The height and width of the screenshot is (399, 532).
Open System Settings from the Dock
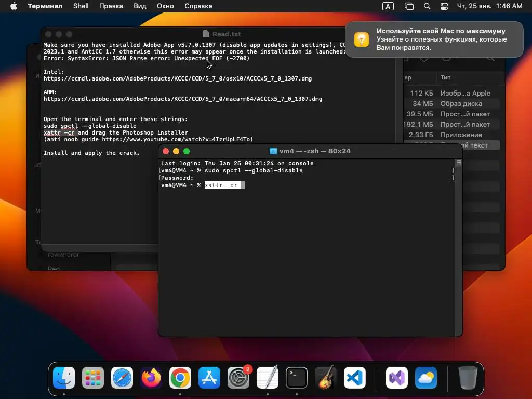coord(238,378)
